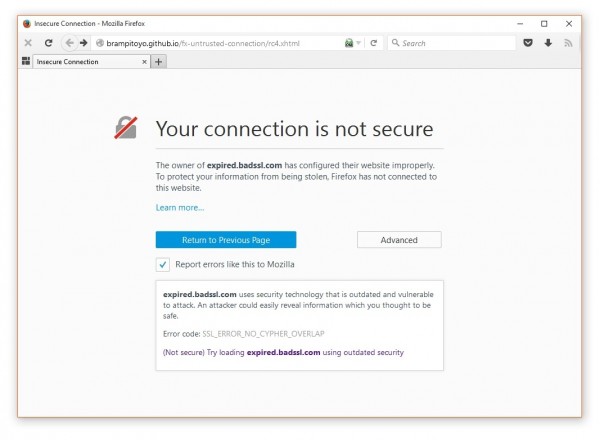Screen dimensions: 600x440
Task: Open the Learn more link
Action: [x=180, y=208]
